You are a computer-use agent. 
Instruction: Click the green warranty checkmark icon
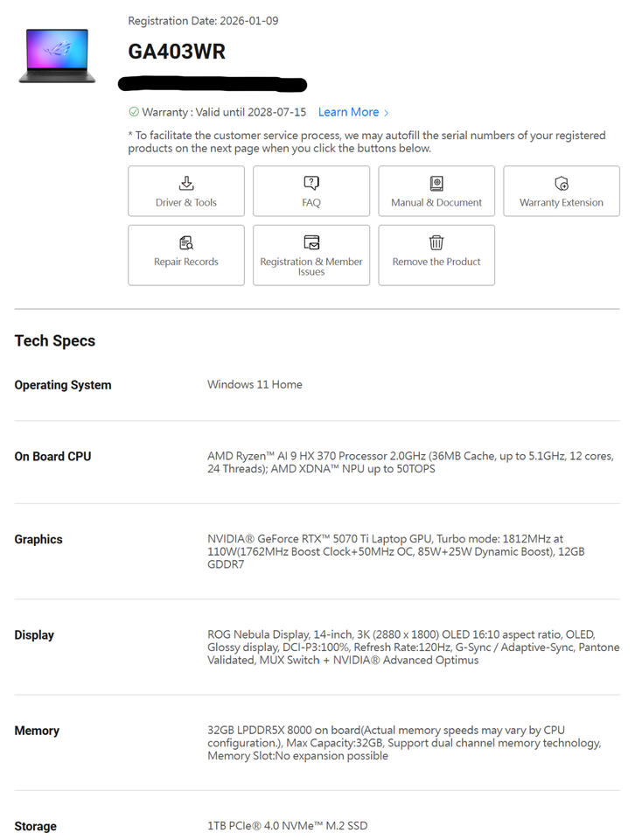134,112
